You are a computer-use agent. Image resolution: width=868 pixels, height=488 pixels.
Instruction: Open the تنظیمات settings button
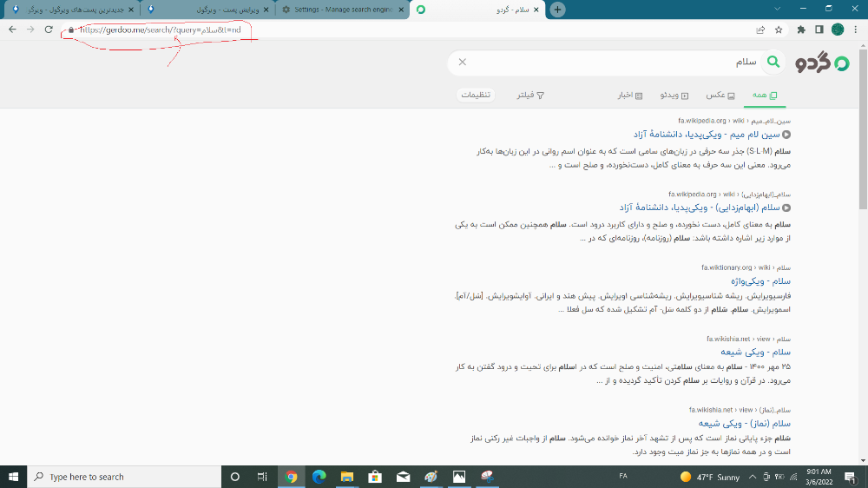(x=476, y=95)
